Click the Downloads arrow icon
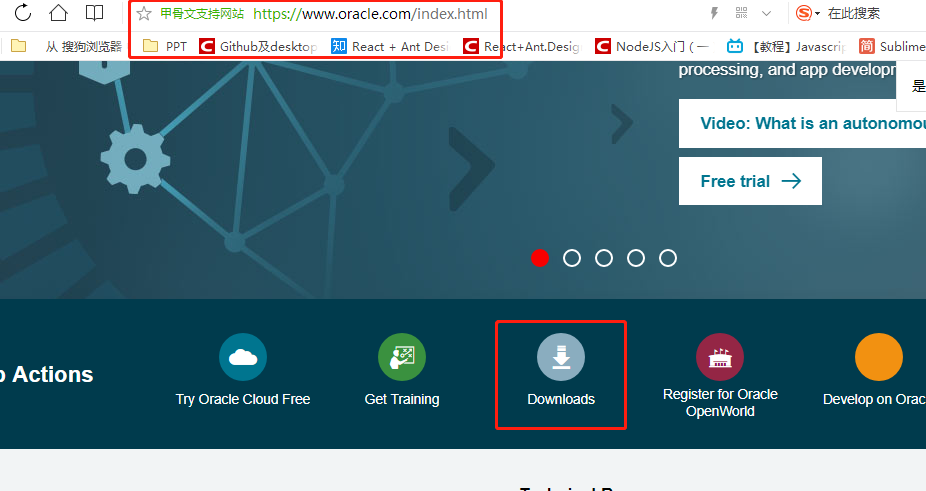Viewport: 926px width, 491px height. point(561,357)
